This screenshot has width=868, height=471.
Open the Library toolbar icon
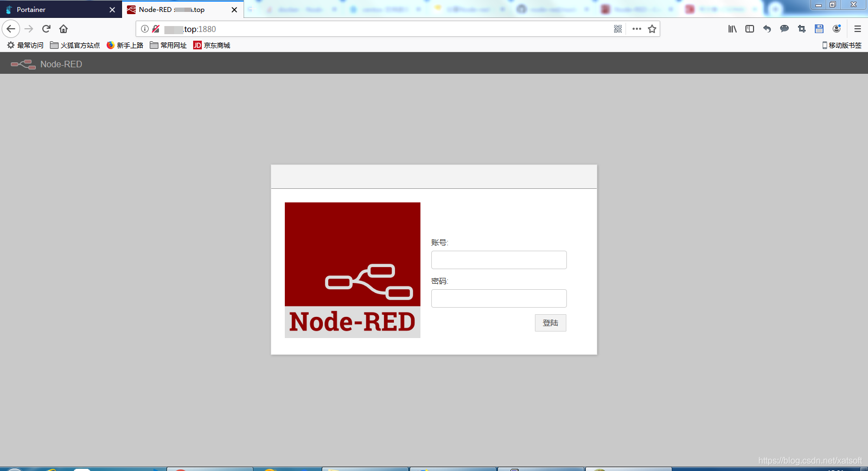coord(732,29)
